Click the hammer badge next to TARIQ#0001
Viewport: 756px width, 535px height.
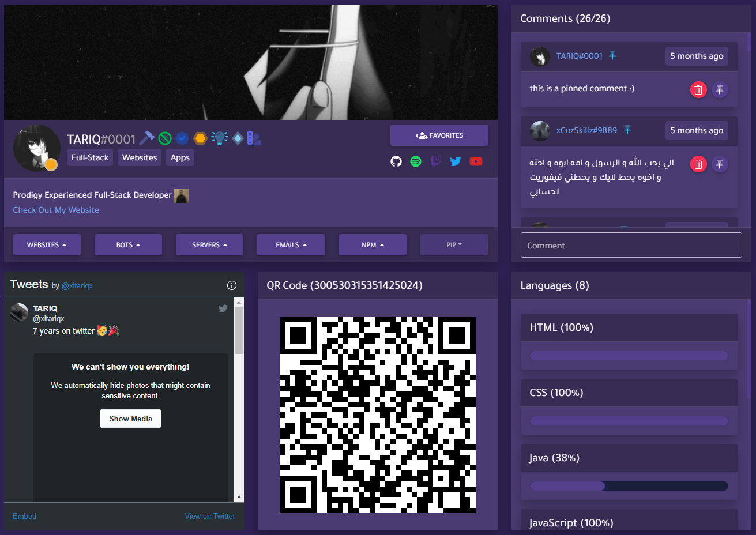146,138
